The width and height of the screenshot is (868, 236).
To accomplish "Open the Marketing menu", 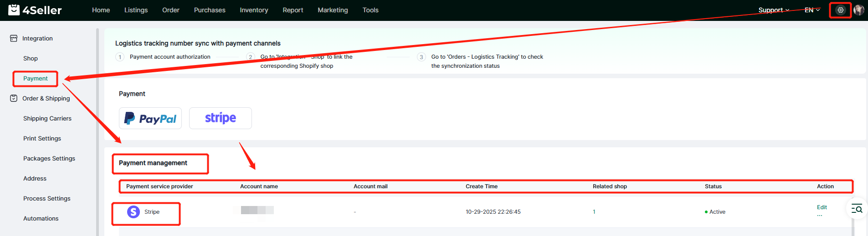I will click(333, 10).
